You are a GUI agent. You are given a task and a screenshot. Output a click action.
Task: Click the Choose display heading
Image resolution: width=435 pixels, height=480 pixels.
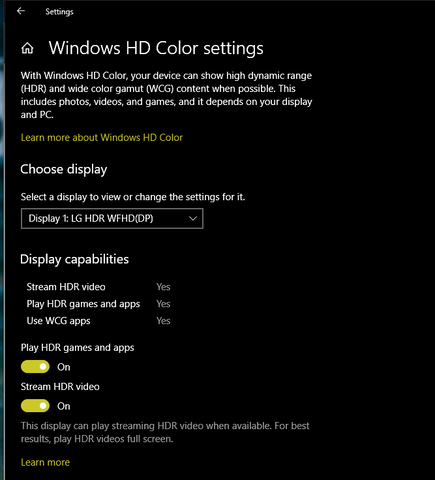coord(64,169)
